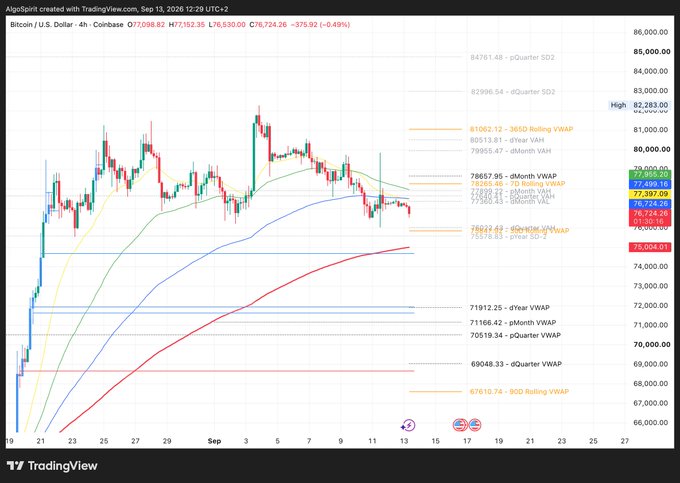Click the low value L76,530.00
680x483 pixels.
(227, 25)
